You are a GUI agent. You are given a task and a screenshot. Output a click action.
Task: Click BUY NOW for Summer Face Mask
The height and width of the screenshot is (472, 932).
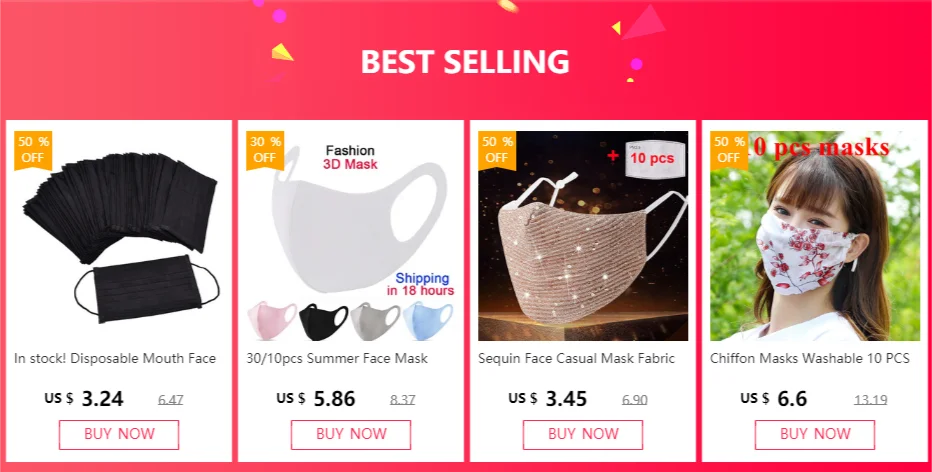click(351, 435)
